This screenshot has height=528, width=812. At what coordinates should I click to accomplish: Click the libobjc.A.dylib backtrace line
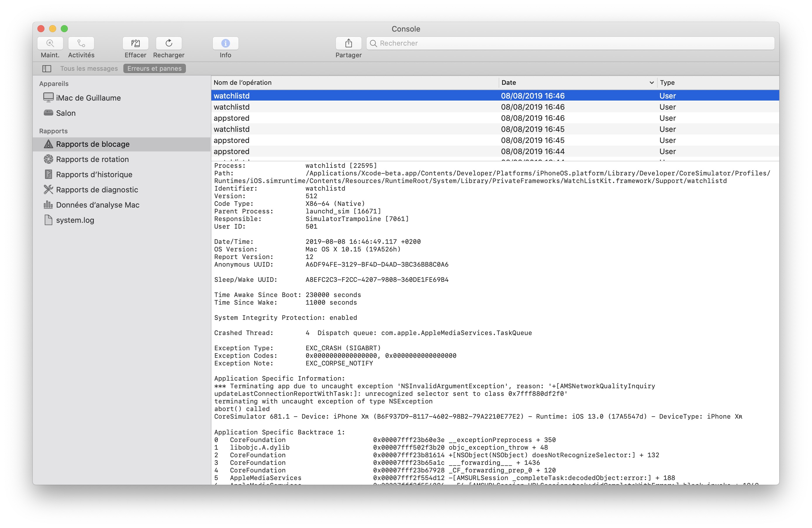(x=381, y=448)
